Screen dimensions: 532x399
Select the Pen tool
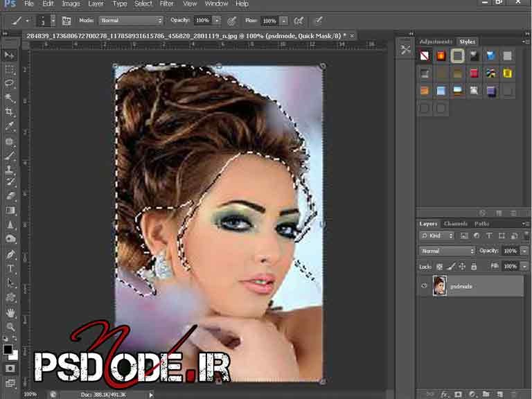(x=10, y=254)
